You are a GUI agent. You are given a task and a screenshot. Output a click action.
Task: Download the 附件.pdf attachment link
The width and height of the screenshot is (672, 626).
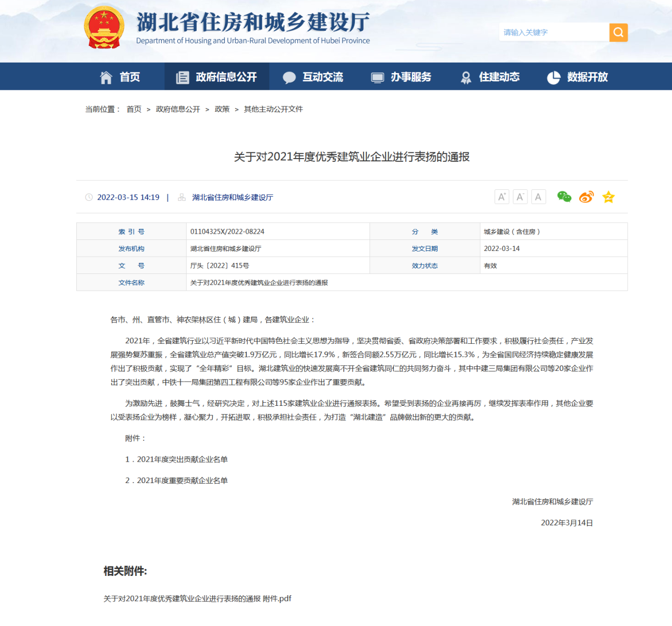click(197, 598)
